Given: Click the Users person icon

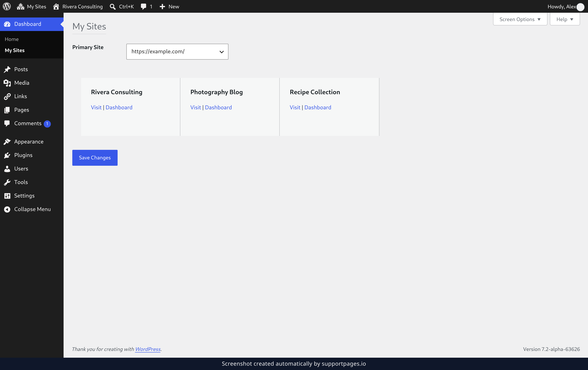Looking at the screenshot, I should (7, 169).
